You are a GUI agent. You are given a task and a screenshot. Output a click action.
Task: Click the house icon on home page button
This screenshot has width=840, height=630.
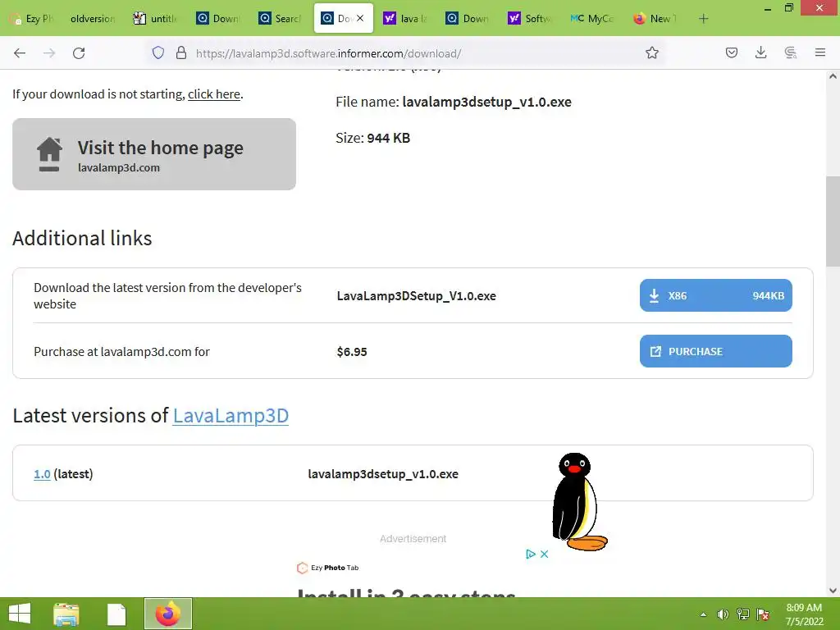[49, 154]
